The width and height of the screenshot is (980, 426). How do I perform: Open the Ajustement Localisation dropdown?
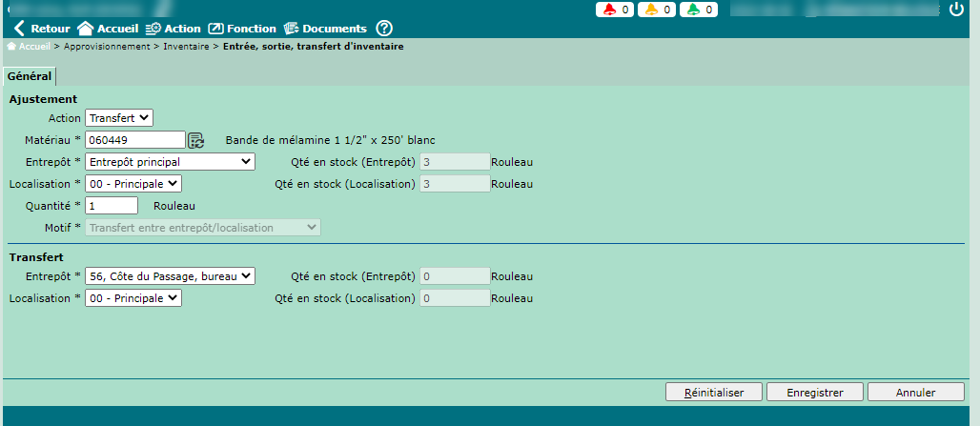[133, 184]
